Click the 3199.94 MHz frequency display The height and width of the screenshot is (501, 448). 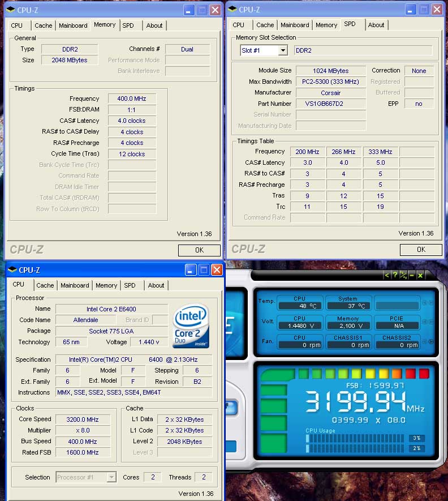tap(365, 401)
